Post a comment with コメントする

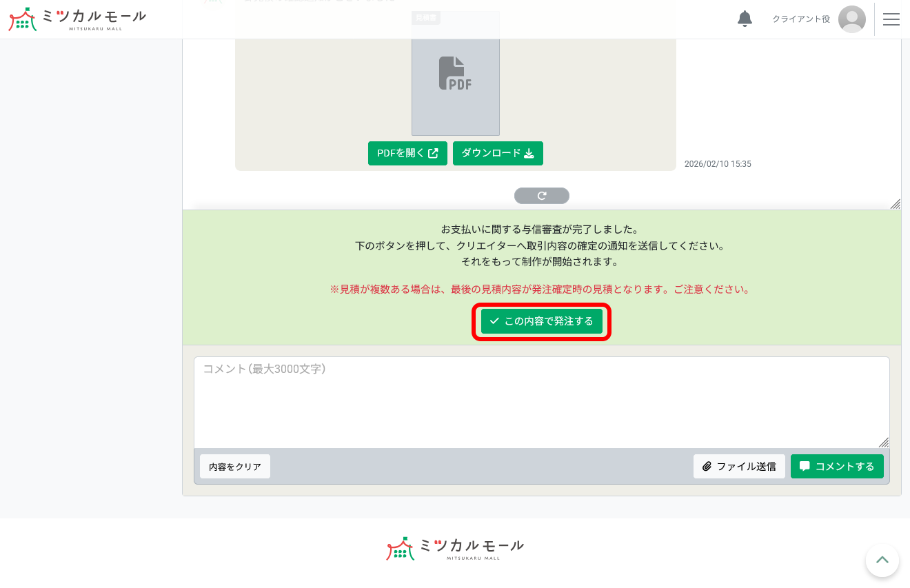[x=837, y=466]
